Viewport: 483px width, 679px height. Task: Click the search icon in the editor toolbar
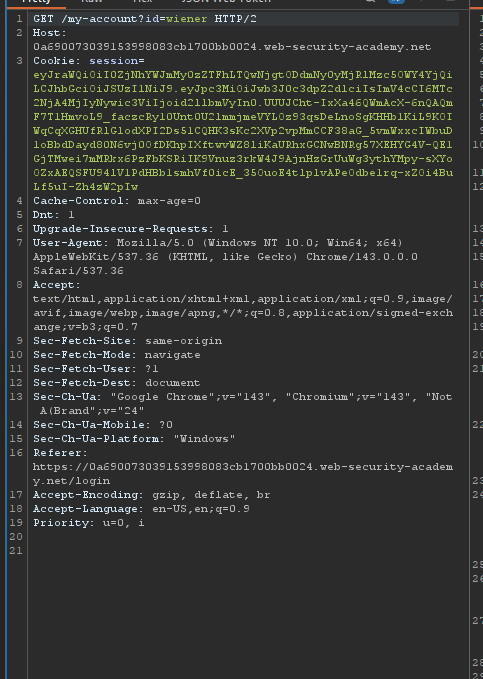point(370,2)
